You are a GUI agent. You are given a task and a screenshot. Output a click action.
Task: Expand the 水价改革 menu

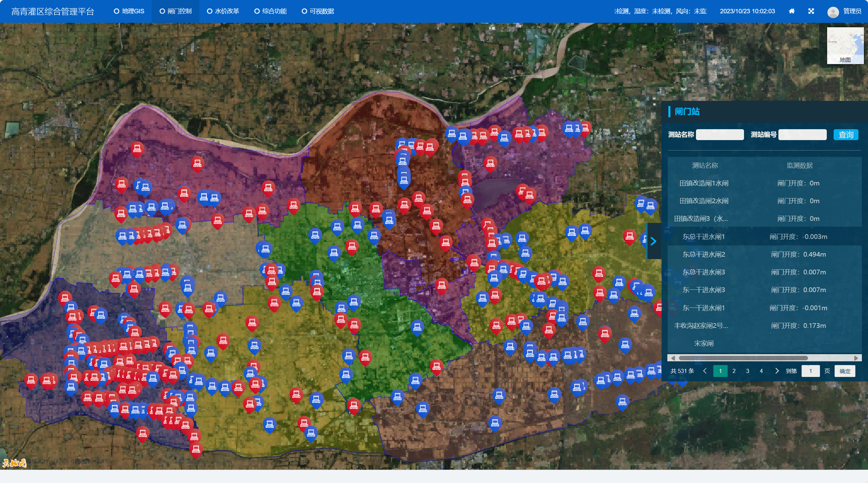point(223,11)
